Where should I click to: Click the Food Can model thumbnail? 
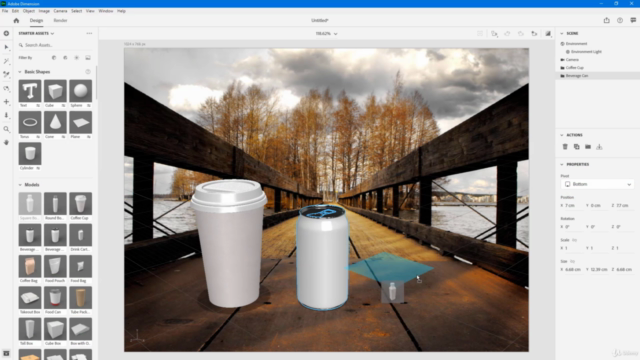coord(55,297)
